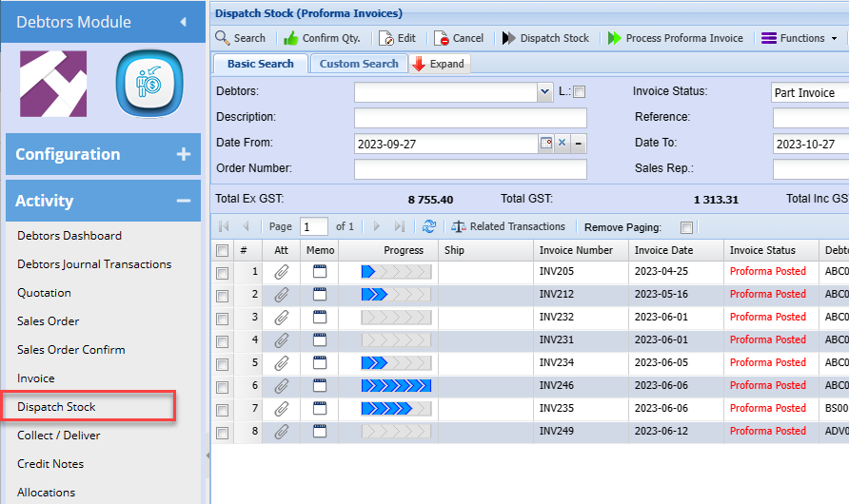This screenshot has width=849, height=504.
Task: Tick the checkbox for row 1
Action: [x=223, y=273]
